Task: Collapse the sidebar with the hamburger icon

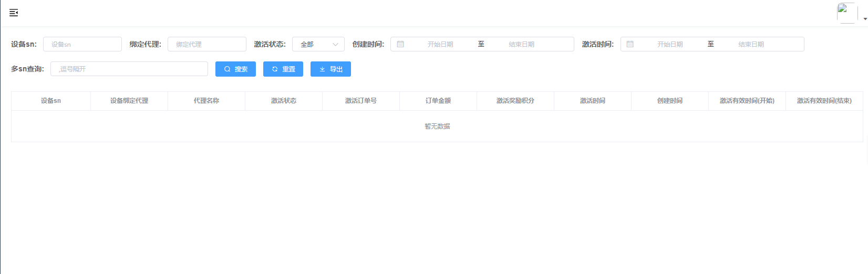Action: pyautogui.click(x=14, y=13)
